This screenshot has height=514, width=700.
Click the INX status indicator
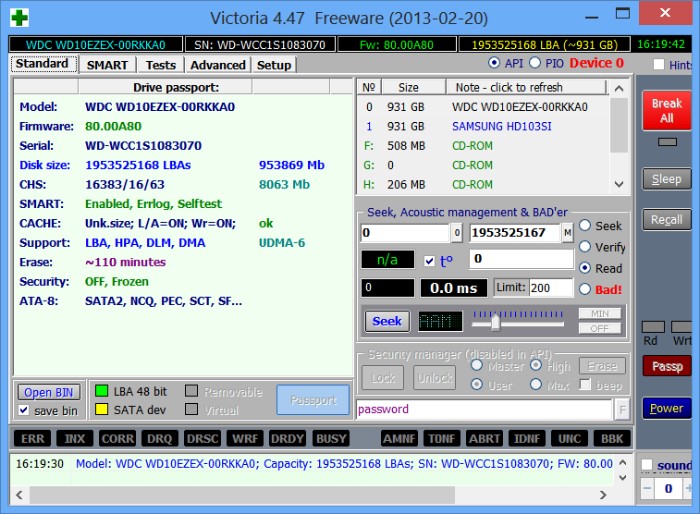pos(75,439)
